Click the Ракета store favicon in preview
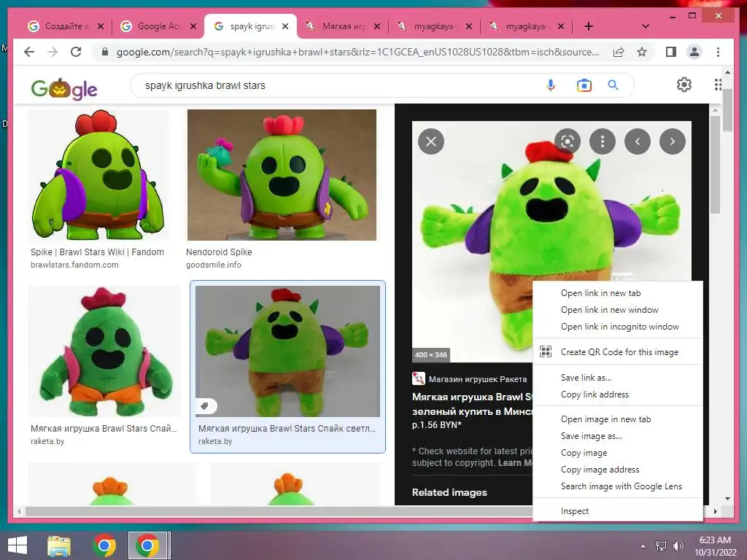The image size is (747, 560). pyautogui.click(x=418, y=378)
